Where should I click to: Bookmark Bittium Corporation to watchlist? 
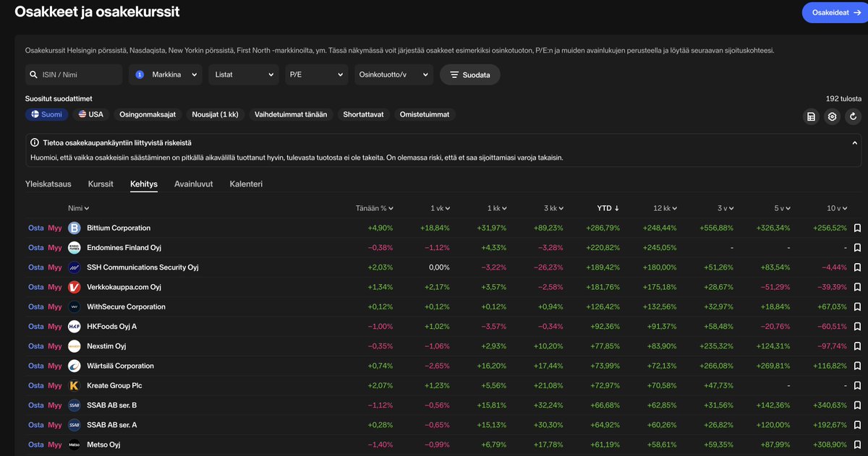[857, 228]
